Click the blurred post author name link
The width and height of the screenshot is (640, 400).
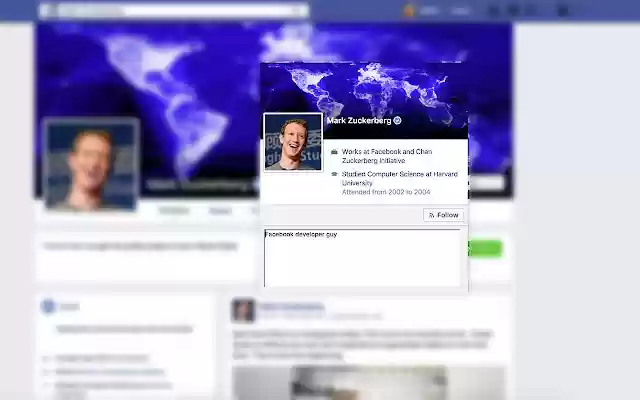[292, 306]
